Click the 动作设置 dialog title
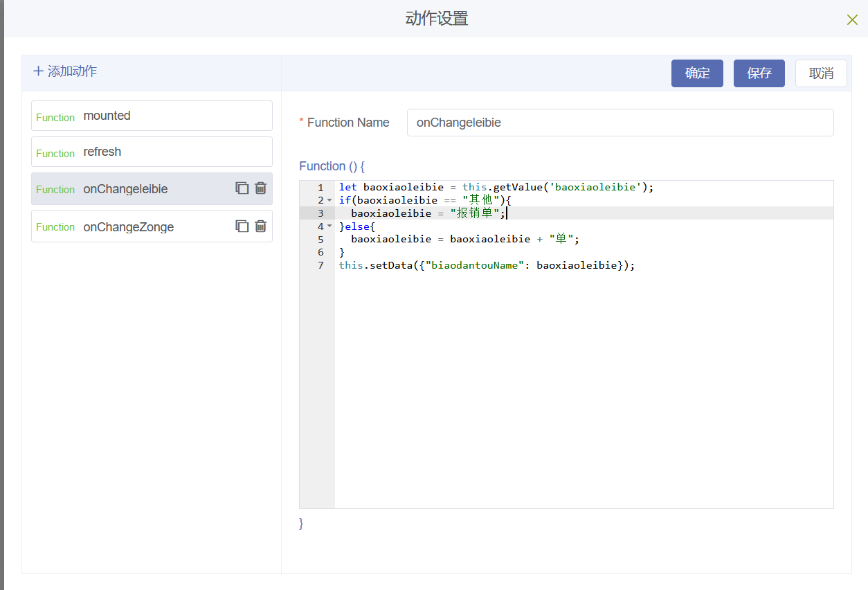 (437, 19)
